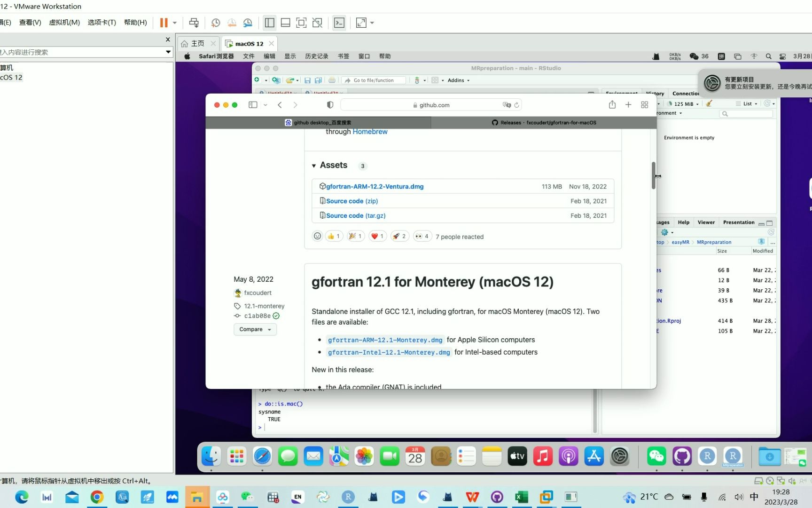The image size is (812, 508).
Task: Open Photos app in the dock
Action: coord(364,456)
